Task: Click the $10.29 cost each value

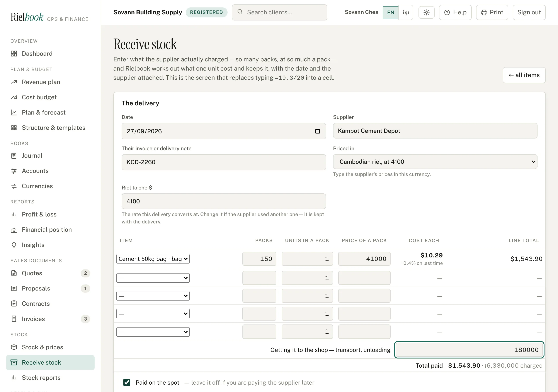Action: (x=432, y=255)
